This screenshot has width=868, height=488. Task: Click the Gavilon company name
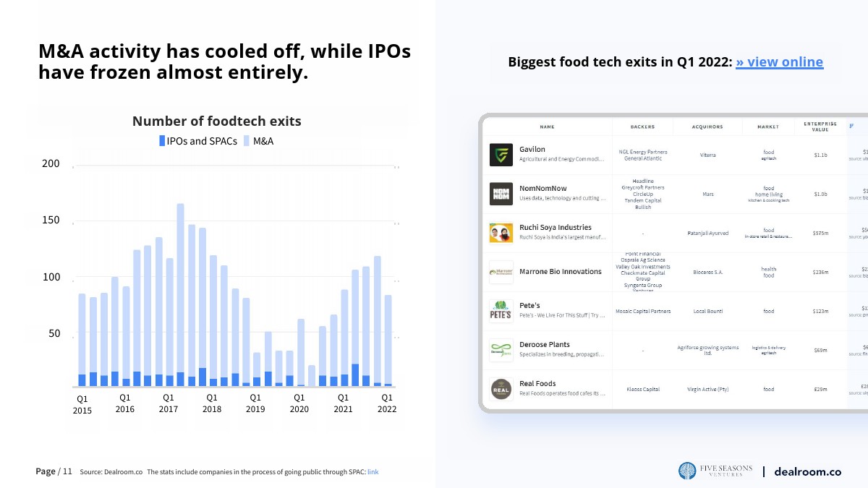click(532, 149)
